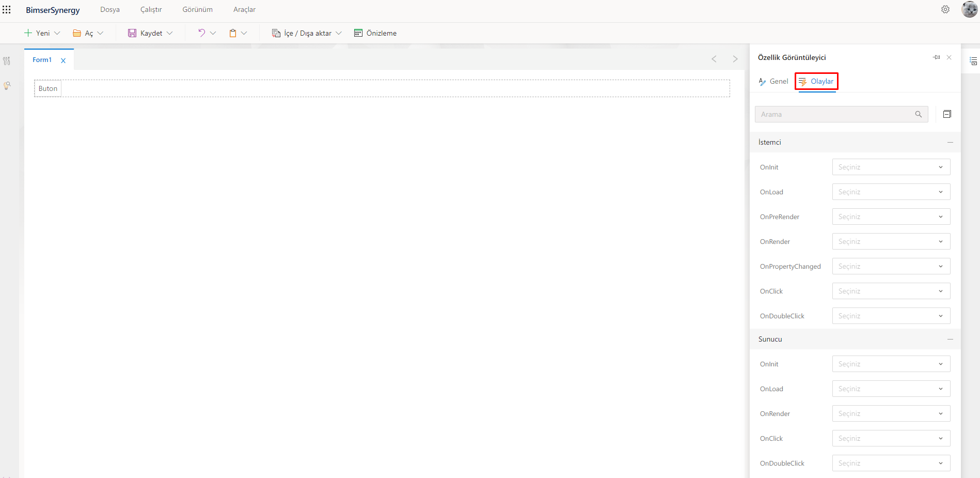
Task: Click the search magnifier in Arama box
Action: (x=919, y=114)
